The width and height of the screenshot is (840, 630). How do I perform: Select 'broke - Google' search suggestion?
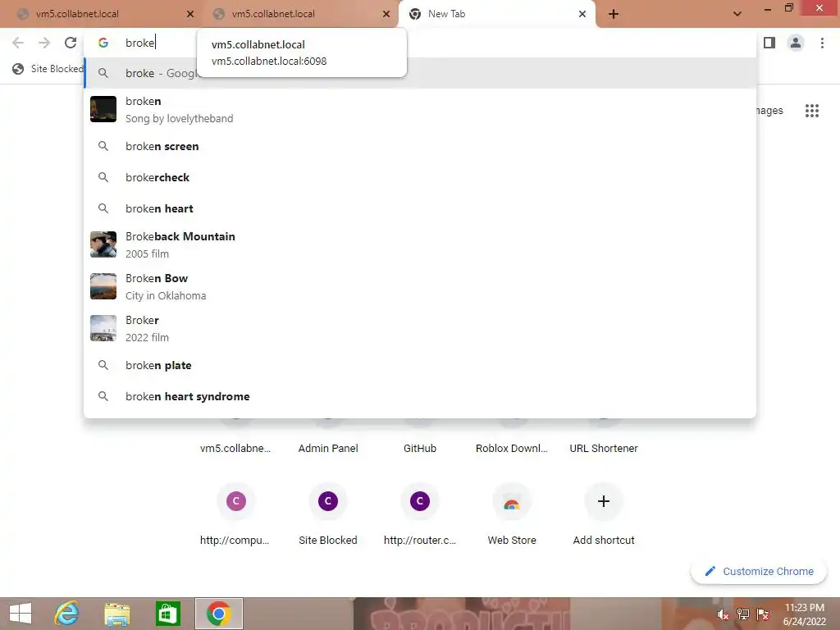tap(420, 73)
